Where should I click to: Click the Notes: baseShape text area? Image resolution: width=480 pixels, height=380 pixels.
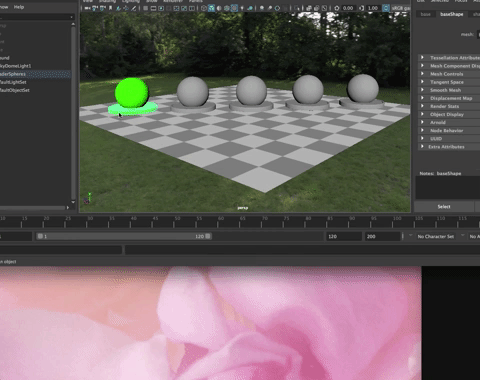point(448,188)
